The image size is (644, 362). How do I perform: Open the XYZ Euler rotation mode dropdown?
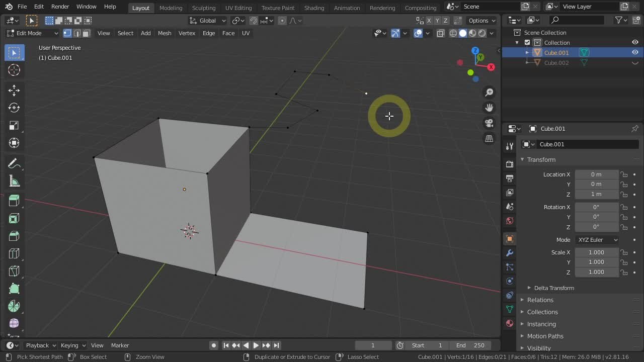coord(597,240)
